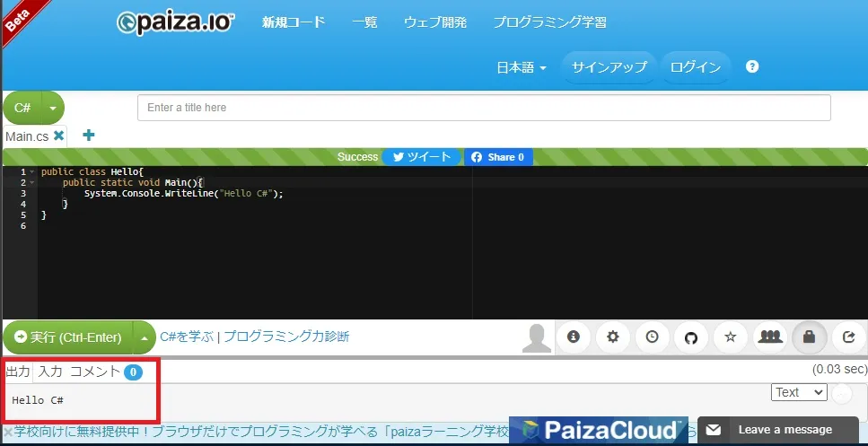Open the 日本語 language dropdown
This screenshot has width=868, height=446.
(x=522, y=67)
